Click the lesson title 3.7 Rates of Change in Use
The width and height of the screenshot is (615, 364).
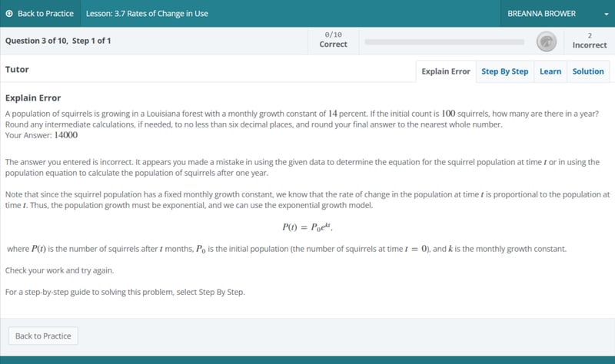[147, 14]
